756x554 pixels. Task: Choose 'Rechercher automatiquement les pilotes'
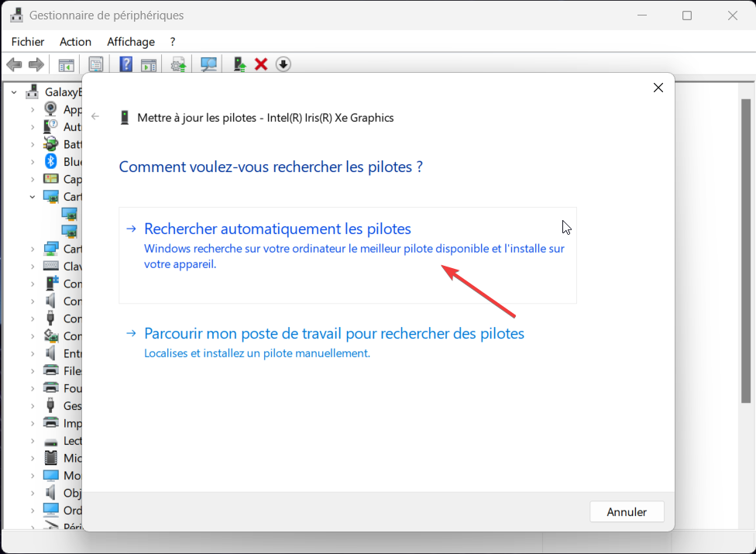[347, 255]
